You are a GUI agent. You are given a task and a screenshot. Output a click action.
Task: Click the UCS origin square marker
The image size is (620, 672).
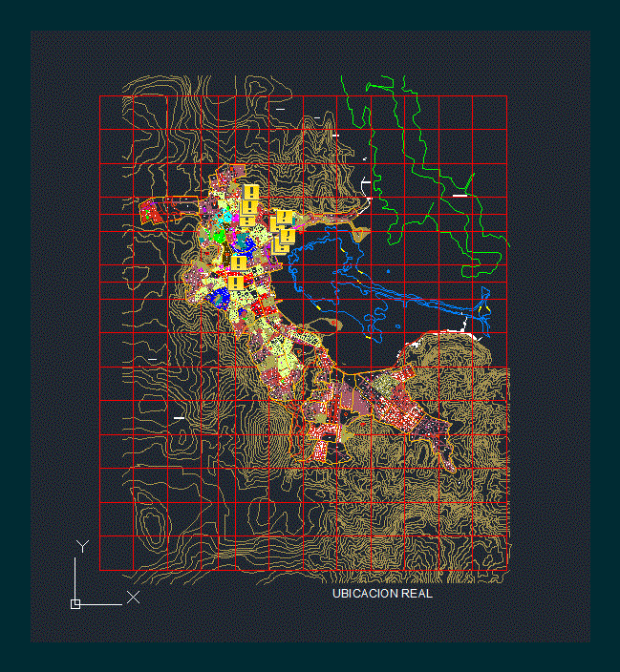(75, 604)
